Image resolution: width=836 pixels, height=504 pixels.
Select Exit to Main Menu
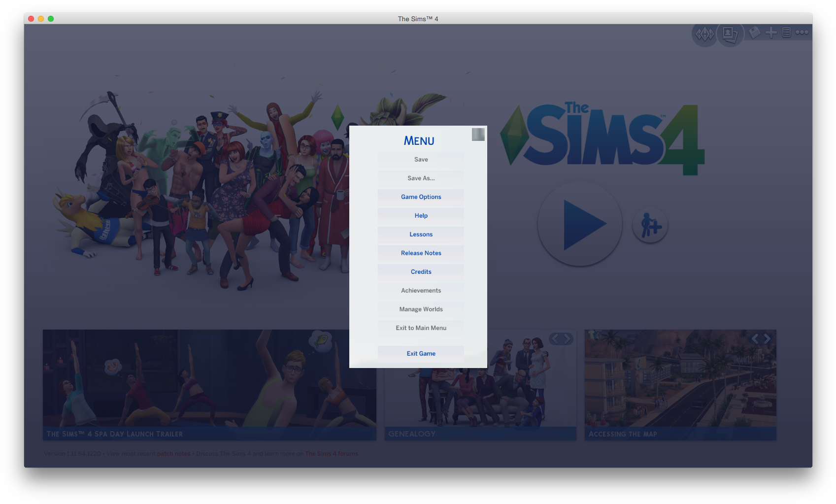click(420, 328)
